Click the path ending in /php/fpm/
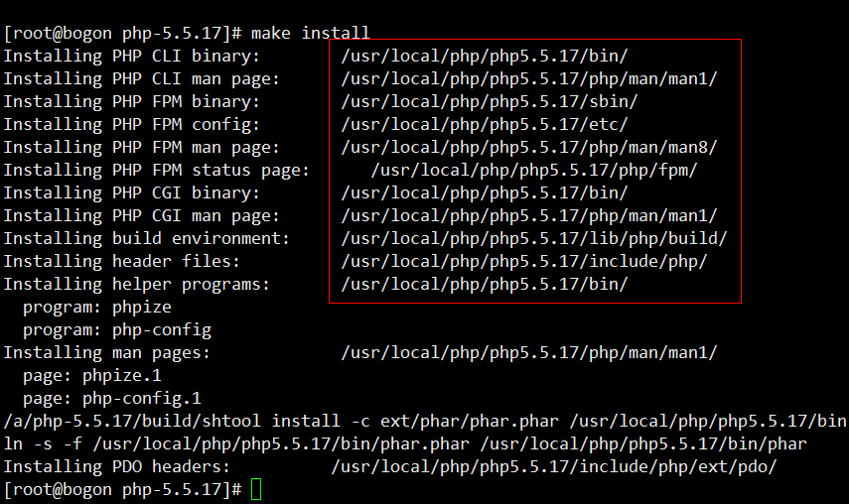Screen dimensions: 849x504 (x=533, y=171)
